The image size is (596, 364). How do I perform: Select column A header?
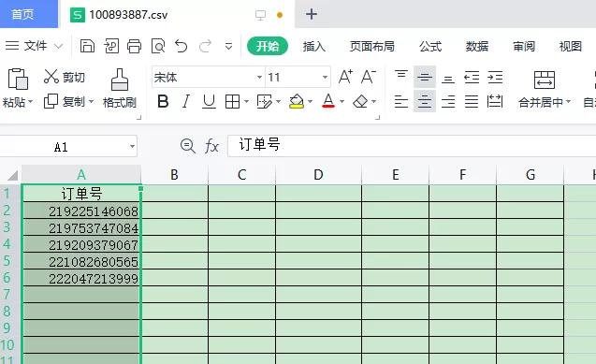81,175
